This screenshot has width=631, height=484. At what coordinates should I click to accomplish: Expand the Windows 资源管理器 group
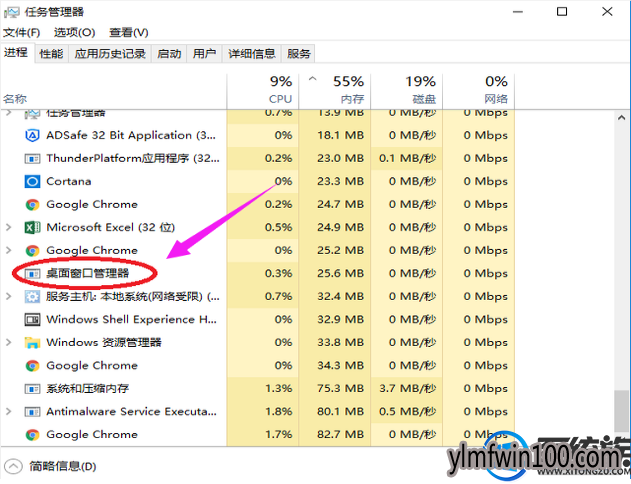tap(8, 342)
